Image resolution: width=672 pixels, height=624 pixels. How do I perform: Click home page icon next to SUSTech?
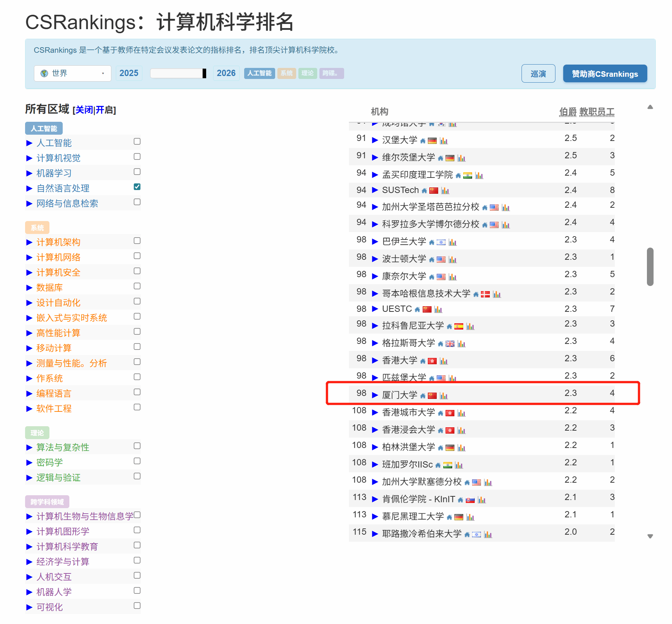[424, 191]
